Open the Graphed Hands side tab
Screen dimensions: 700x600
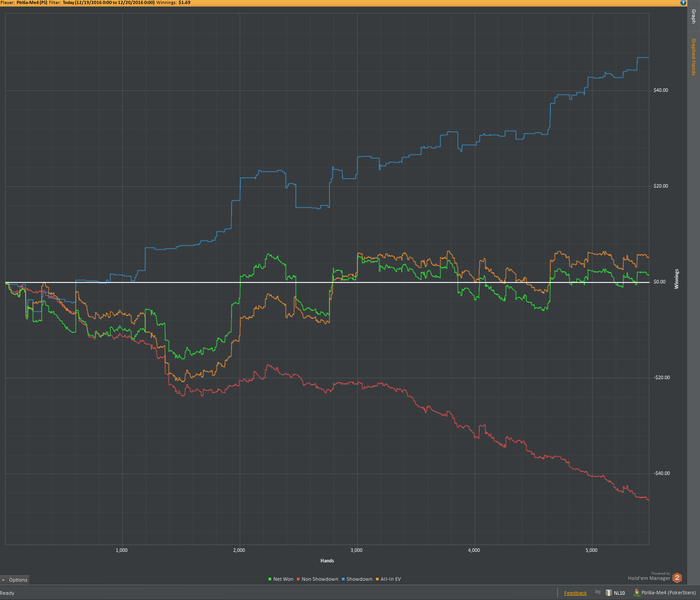click(694, 57)
